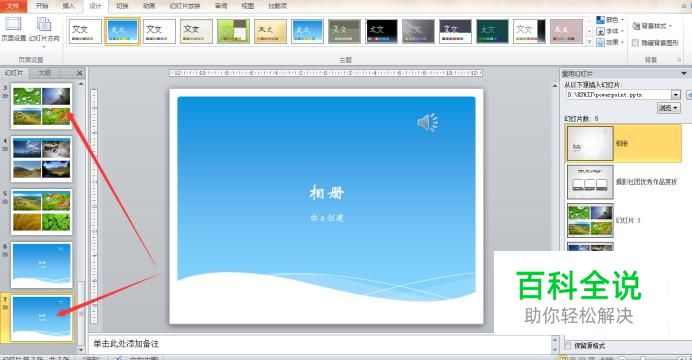Select slide 4 thumbnail in slide pane
Viewport: 692px width, 360px height.
point(41,159)
